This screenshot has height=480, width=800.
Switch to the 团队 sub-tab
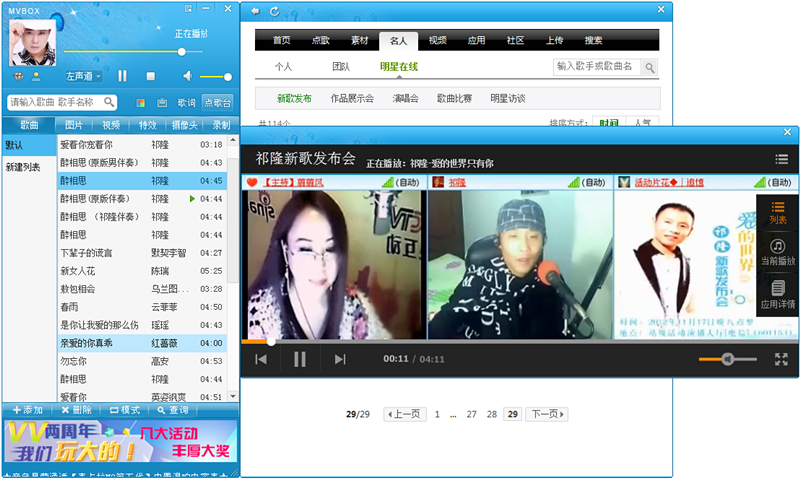[x=341, y=67]
